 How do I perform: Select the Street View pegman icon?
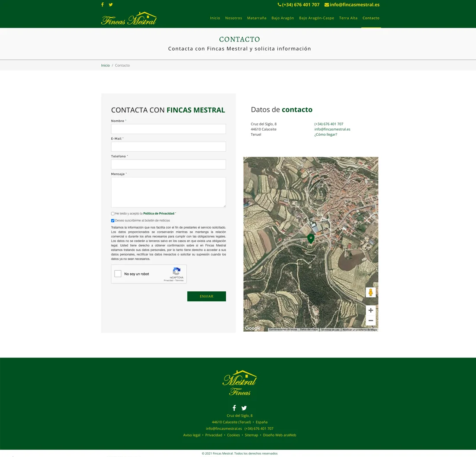point(371,292)
